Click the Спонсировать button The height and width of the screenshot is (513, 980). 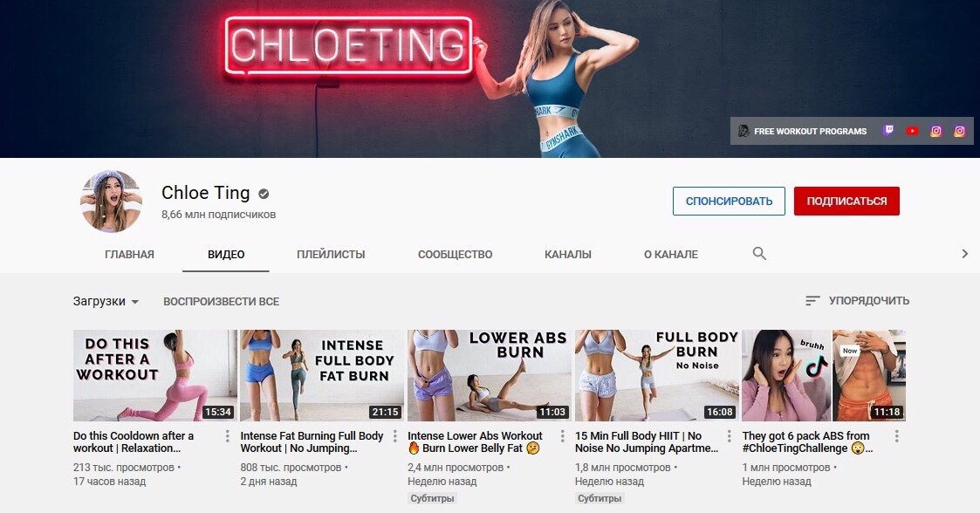[x=729, y=202]
